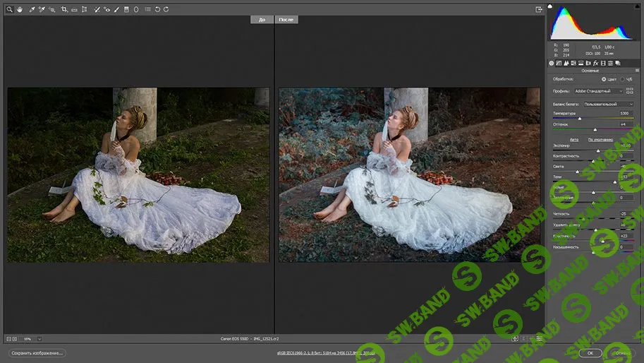Select the Graduated Filter tool
The image size is (644, 363).
126,9
